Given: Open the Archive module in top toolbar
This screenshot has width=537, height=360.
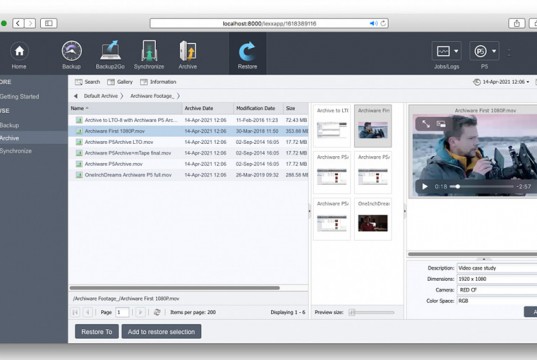Looking at the screenshot, I should (x=188, y=55).
